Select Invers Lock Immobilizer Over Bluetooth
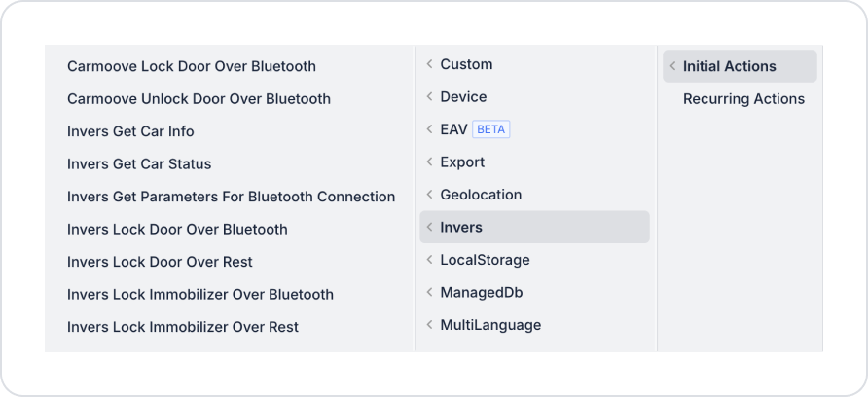Viewport: 868px width, 397px height. pos(199,295)
